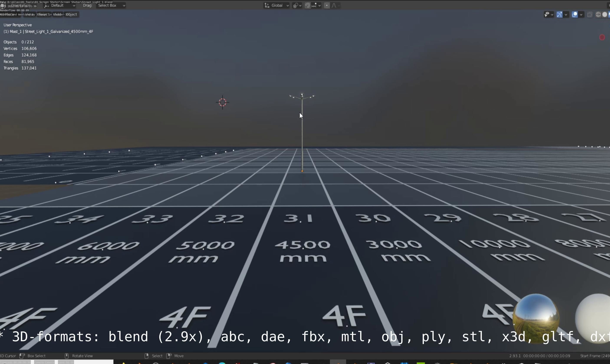Viewport: 610px width, 364px height.
Task: Toggle the snap magnet icon
Action: [307, 5]
